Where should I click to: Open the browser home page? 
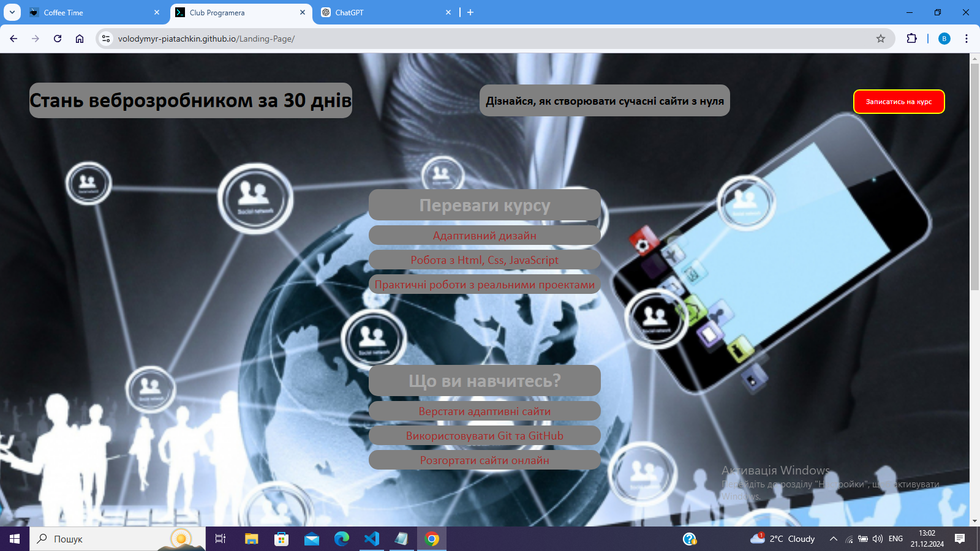[x=80, y=39]
